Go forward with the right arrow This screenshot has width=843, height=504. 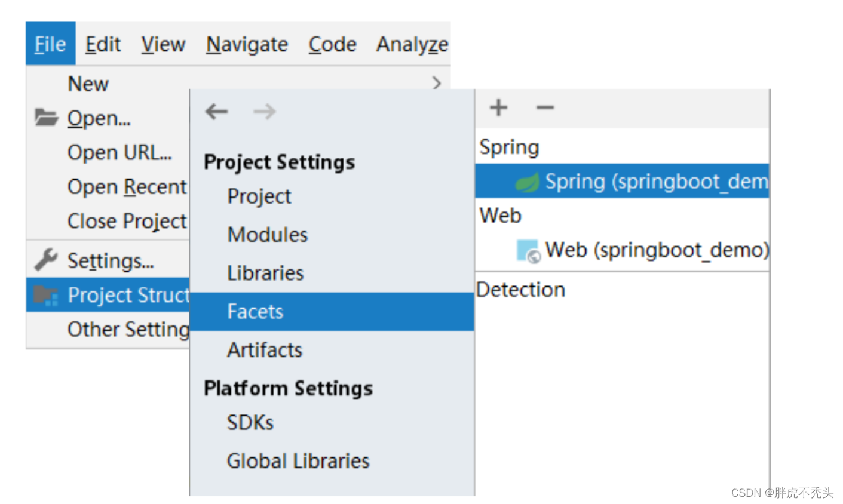coord(264,111)
